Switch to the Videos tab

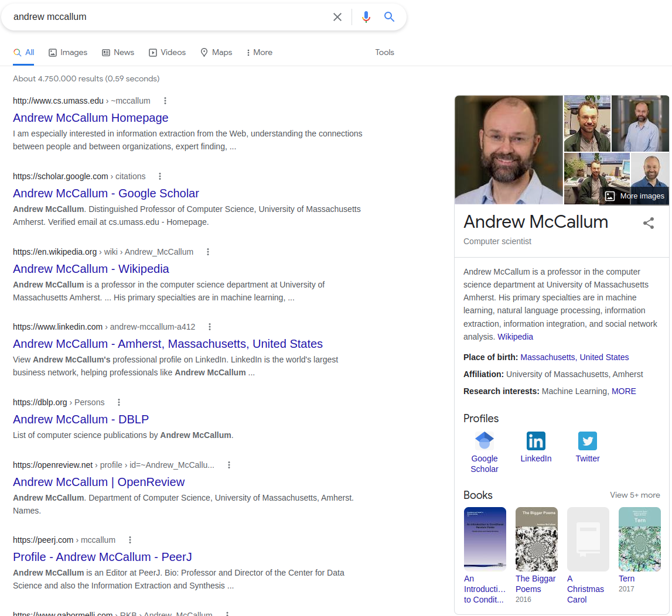tap(167, 52)
